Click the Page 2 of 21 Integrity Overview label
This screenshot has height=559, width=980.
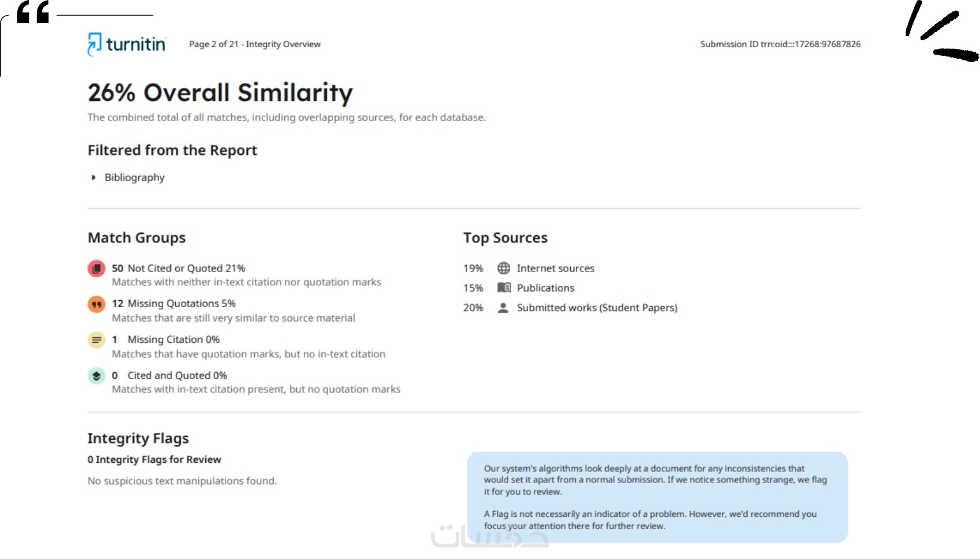click(254, 44)
